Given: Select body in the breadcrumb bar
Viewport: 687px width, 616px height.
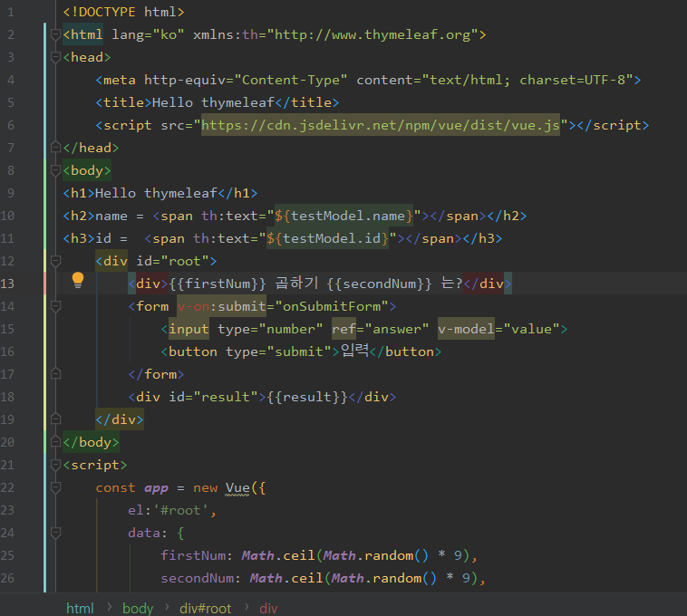Looking at the screenshot, I should tap(138, 608).
